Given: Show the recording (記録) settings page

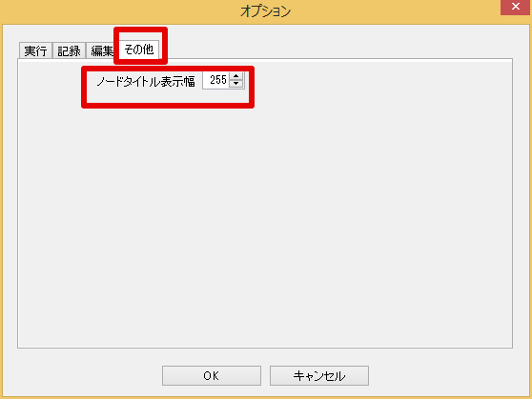Looking at the screenshot, I should (69, 50).
